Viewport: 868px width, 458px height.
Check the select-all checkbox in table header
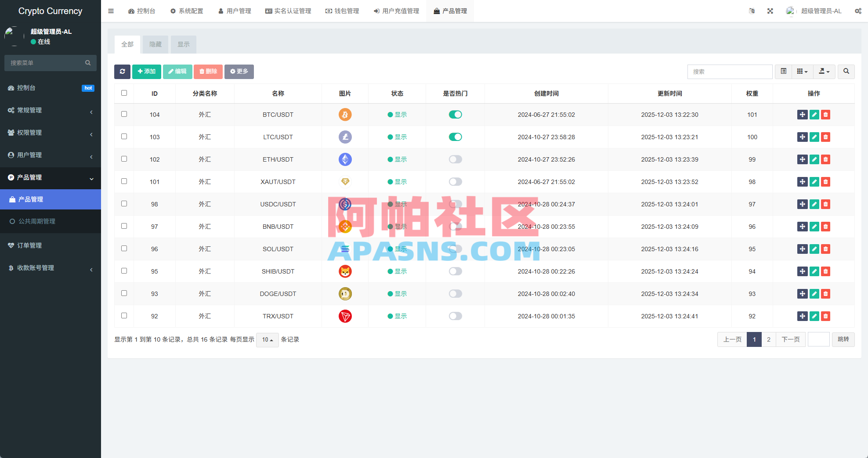pyautogui.click(x=124, y=93)
